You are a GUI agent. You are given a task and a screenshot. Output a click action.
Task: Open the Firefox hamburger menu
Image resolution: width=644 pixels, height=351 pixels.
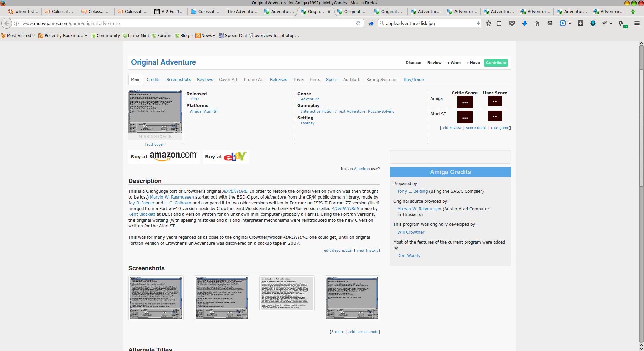point(637,23)
